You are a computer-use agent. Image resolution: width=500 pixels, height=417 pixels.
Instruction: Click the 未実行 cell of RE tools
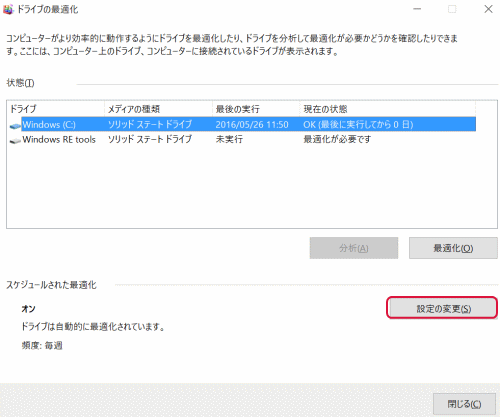(x=229, y=139)
